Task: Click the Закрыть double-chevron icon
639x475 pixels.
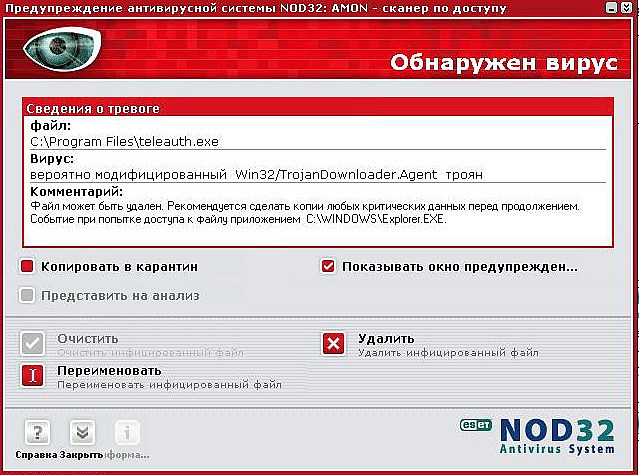Action: pos(81,433)
